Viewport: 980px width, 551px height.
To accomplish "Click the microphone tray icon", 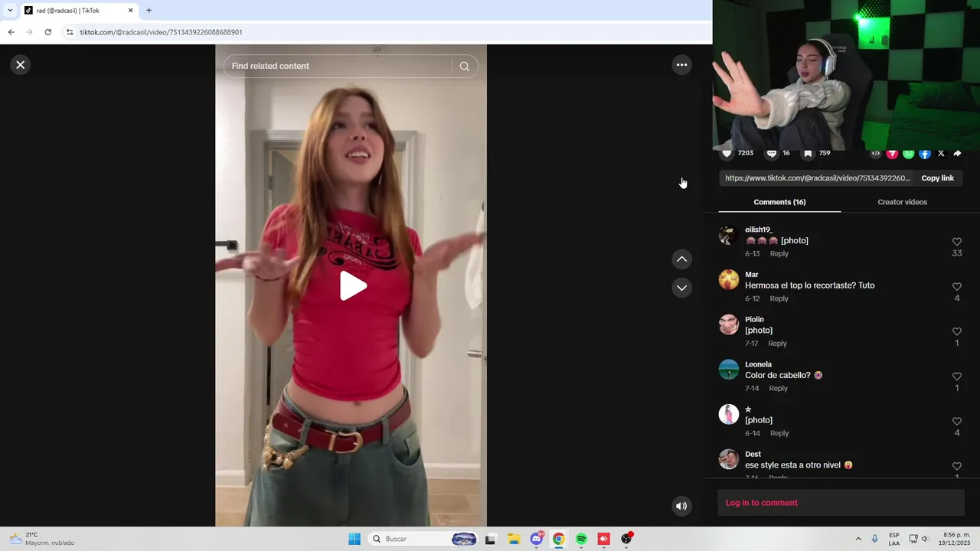I will pyautogui.click(x=874, y=539).
